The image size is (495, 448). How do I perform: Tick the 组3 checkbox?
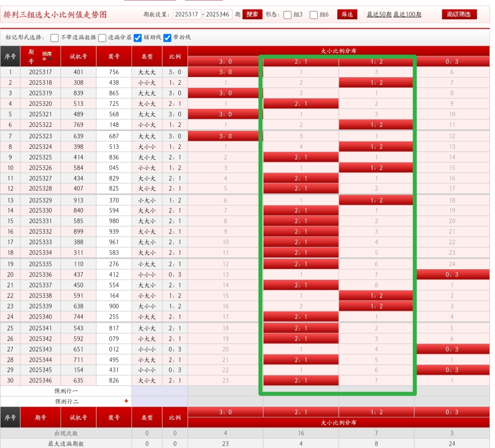pyautogui.click(x=287, y=15)
